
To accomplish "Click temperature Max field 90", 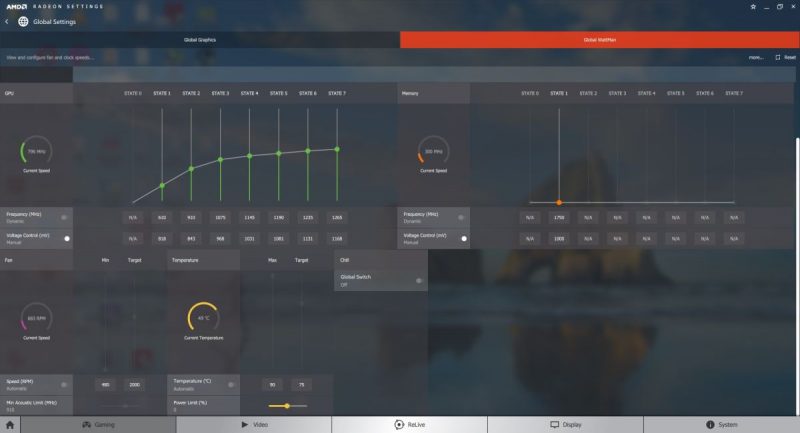I will 272,385.
